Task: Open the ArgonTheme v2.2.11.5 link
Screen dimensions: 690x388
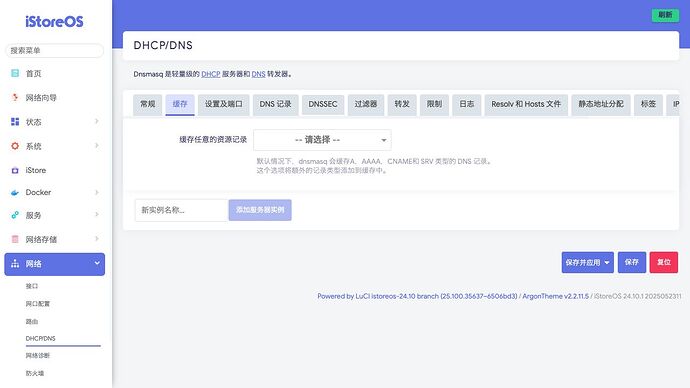Action: click(555, 296)
